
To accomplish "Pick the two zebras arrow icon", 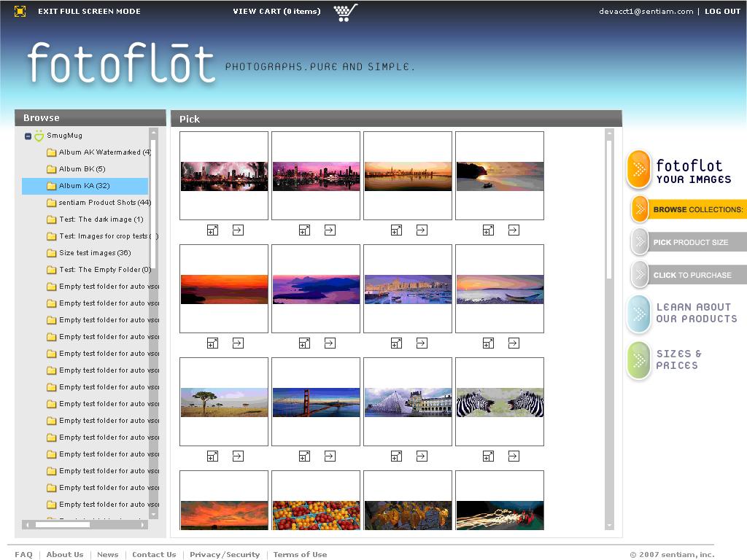I will [x=514, y=456].
